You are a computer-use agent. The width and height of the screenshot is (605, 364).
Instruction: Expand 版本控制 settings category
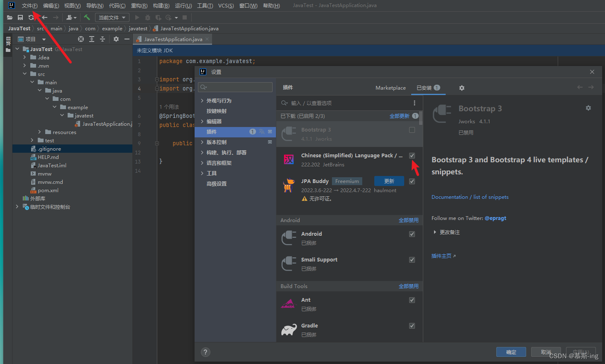click(x=202, y=142)
